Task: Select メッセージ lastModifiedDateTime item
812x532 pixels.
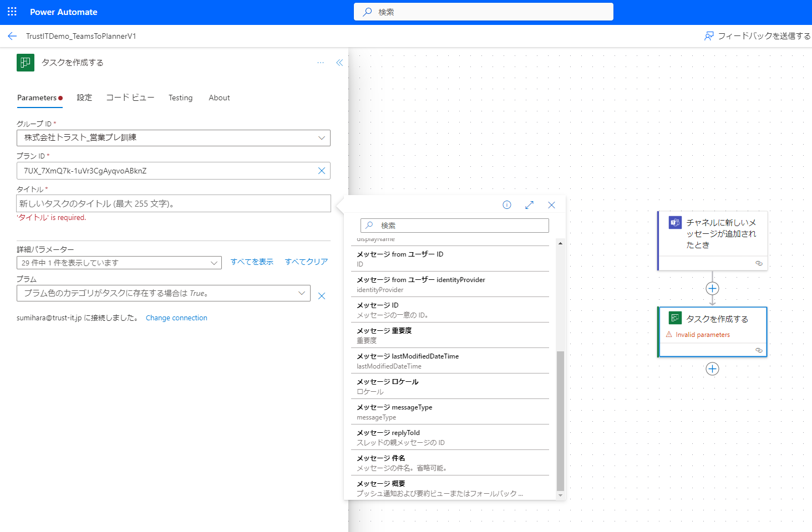Action: pyautogui.click(x=450, y=361)
